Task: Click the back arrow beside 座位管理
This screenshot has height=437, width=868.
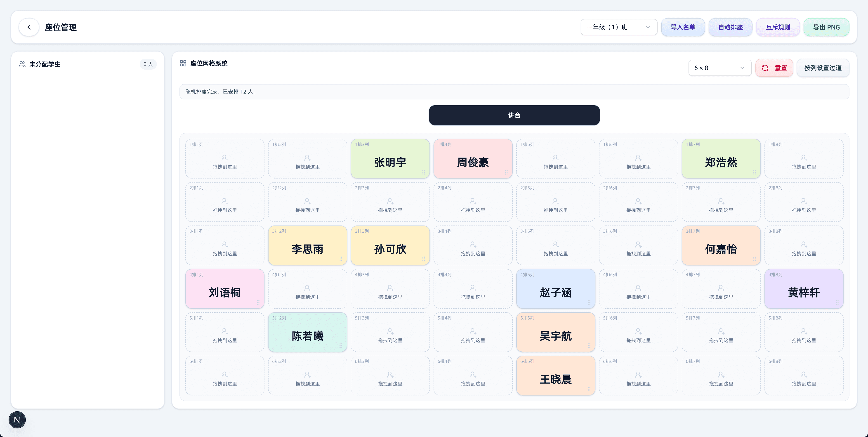Action: (x=29, y=27)
